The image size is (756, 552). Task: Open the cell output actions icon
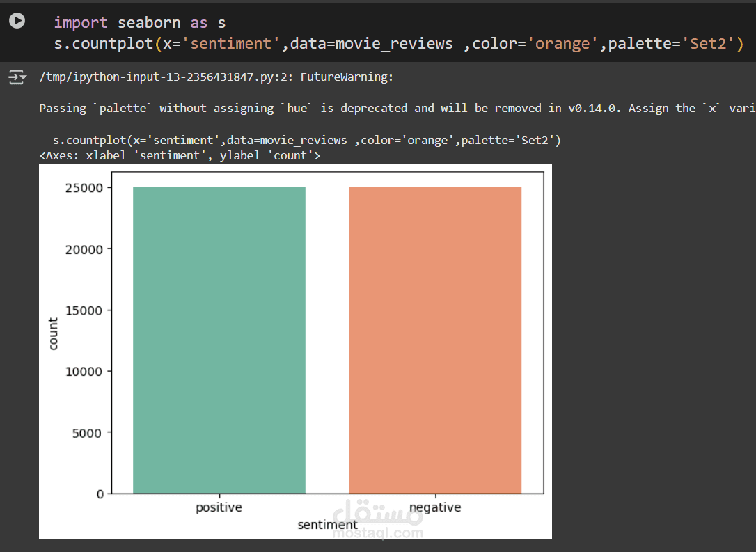17,77
